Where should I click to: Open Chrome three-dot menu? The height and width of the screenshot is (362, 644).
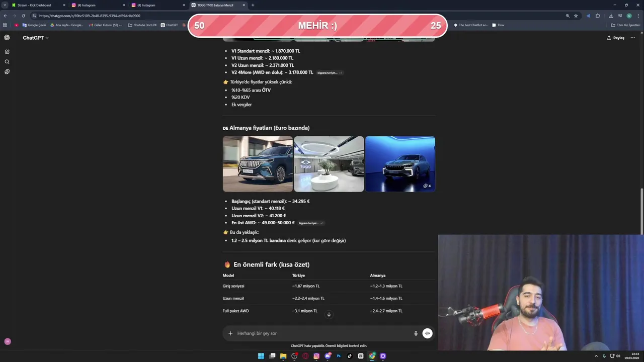[x=638, y=16]
